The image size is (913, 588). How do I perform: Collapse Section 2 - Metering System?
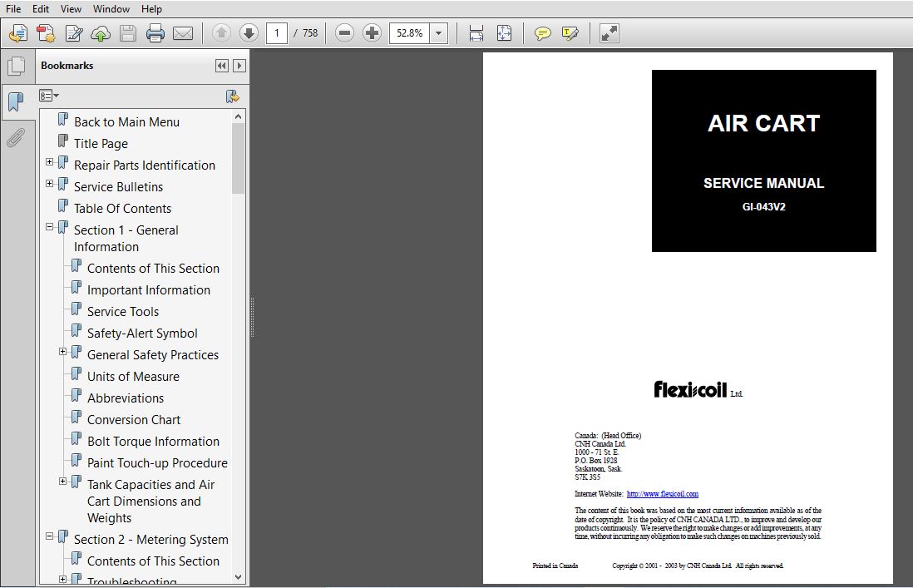(50, 536)
